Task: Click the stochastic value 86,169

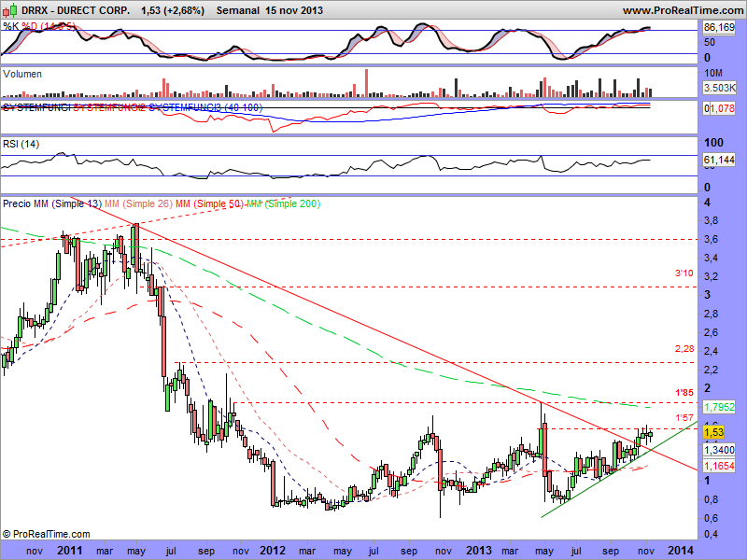Action: coord(719,28)
